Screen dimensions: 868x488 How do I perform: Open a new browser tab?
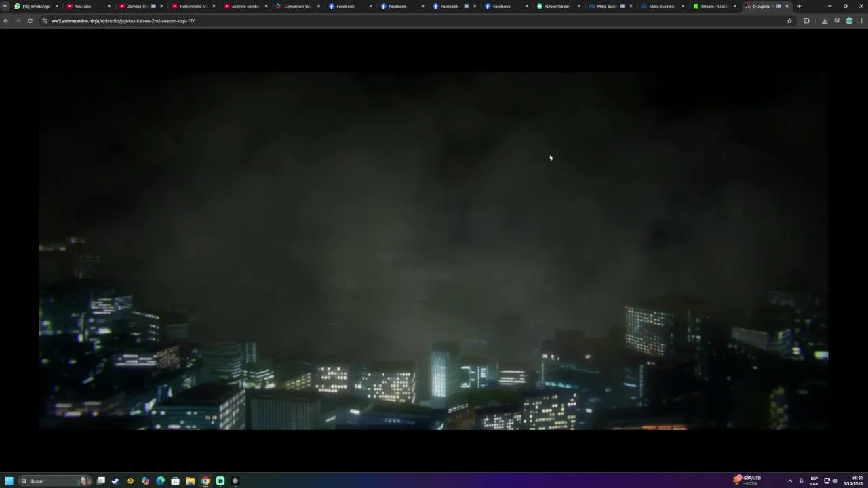(799, 6)
